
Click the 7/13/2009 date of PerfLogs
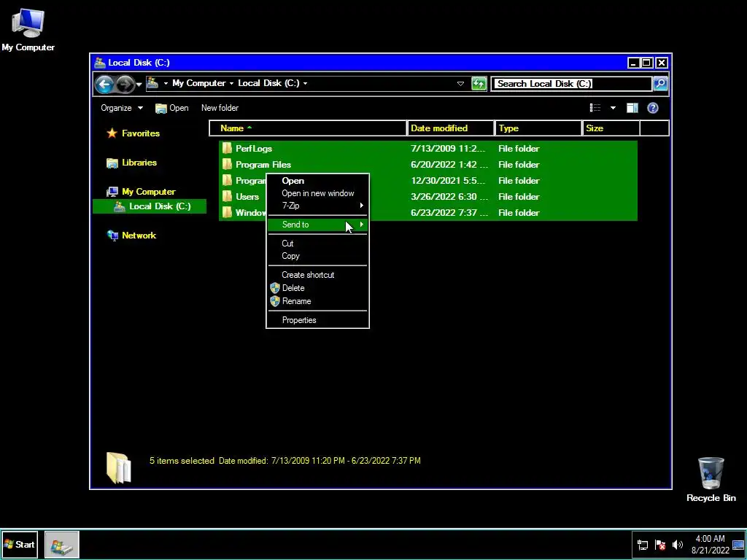click(448, 149)
